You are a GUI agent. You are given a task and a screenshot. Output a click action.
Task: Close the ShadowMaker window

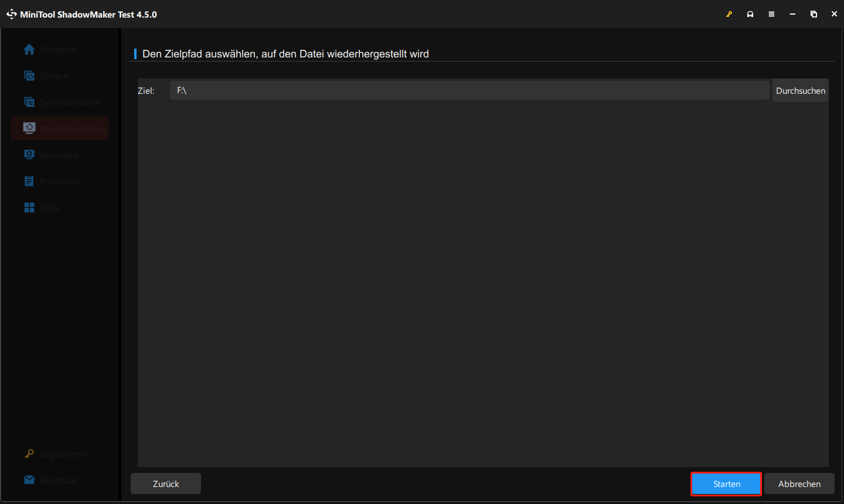(834, 14)
